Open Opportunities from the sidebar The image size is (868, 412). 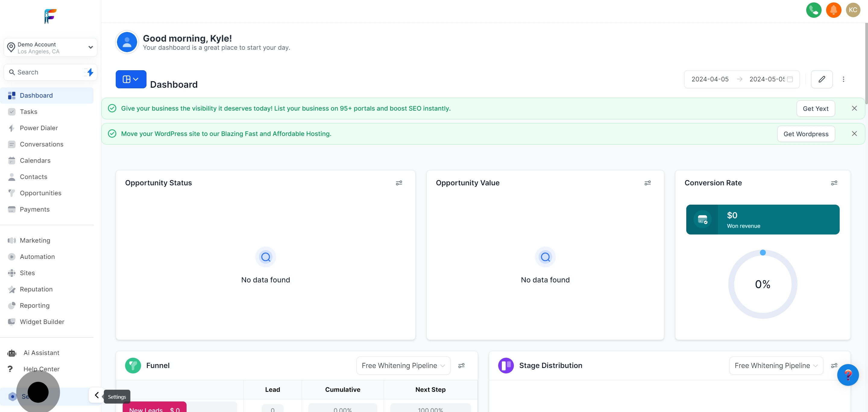point(40,193)
